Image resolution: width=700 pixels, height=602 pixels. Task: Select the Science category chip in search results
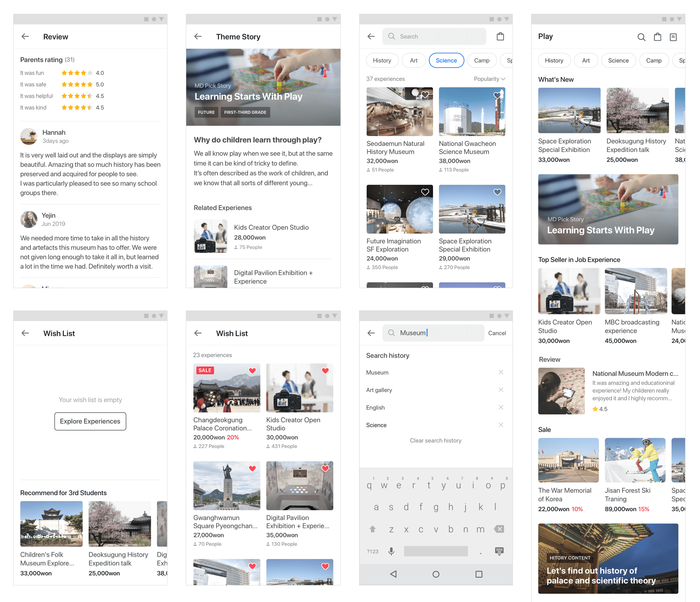pos(446,61)
